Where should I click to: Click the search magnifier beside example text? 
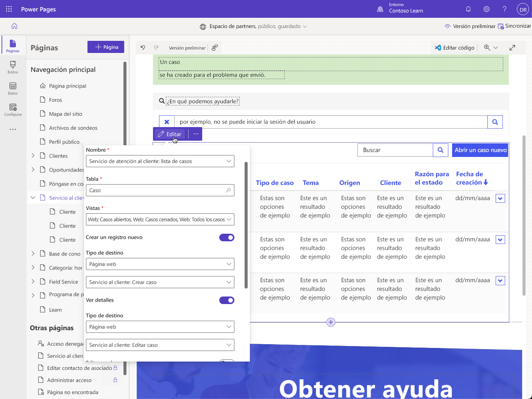coord(495,122)
